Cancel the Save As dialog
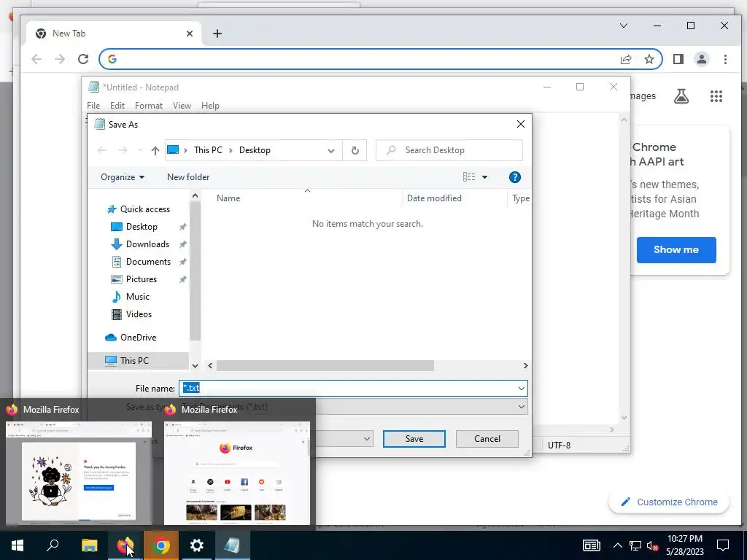747x560 pixels. coord(487,438)
